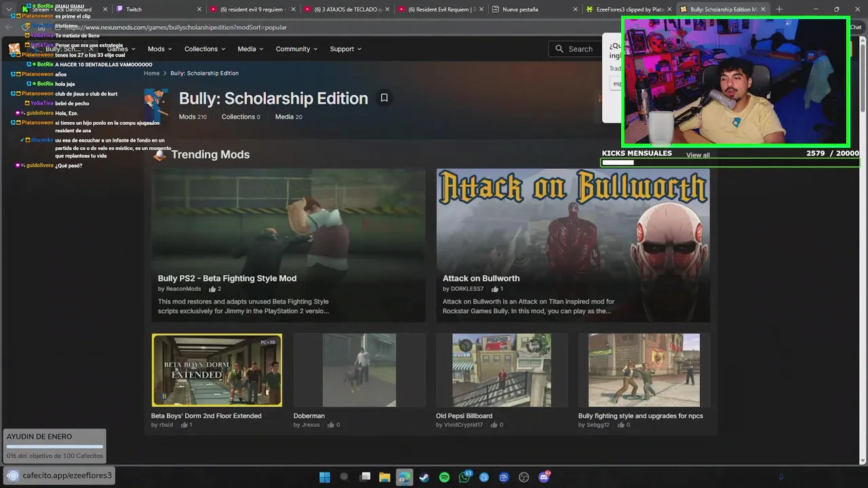This screenshot has height=488, width=868.
Task: Click the Doberman mod title
Action: 309,415
